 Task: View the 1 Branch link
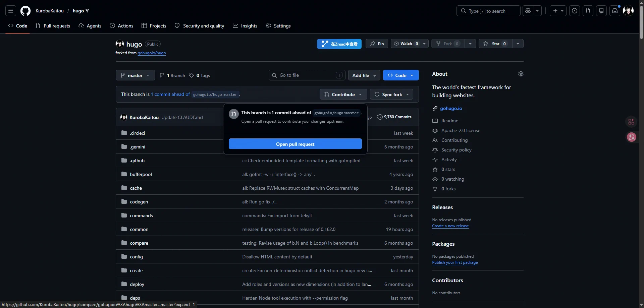click(172, 75)
